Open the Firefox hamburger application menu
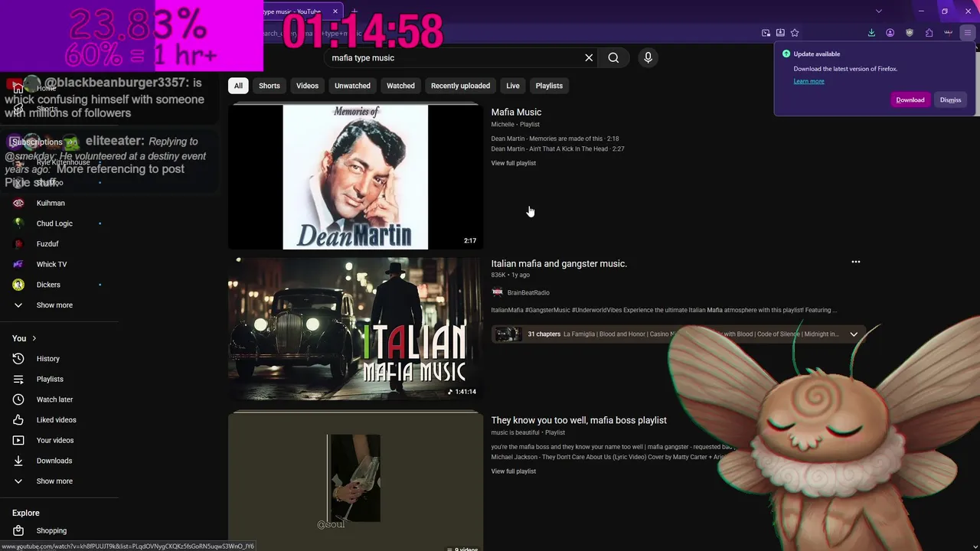The height and width of the screenshot is (551, 980). tap(968, 33)
